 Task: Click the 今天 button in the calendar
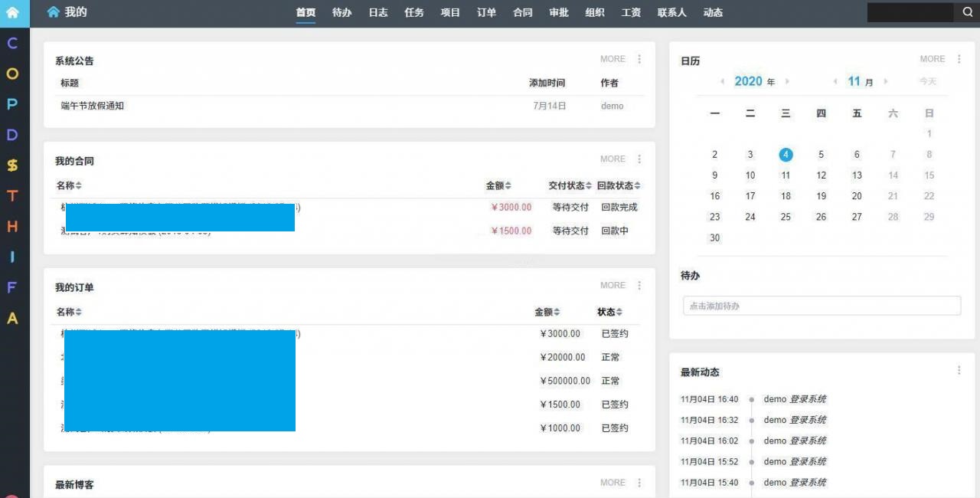click(927, 81)
